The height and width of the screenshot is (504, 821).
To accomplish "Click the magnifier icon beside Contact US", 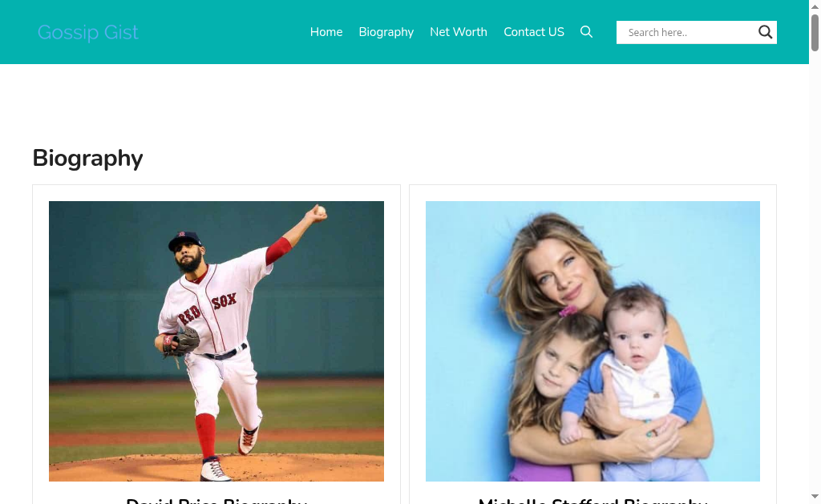I will tap(586, 32).
